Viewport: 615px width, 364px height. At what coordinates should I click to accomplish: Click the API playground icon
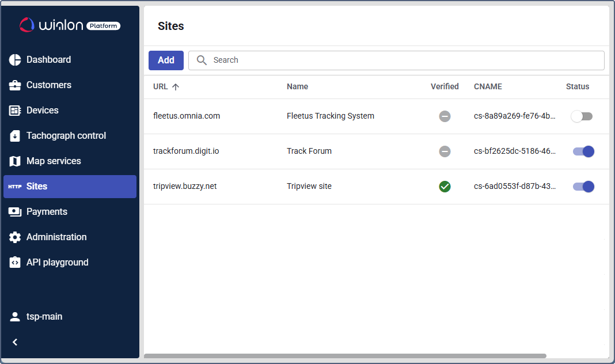pos(15,263)
